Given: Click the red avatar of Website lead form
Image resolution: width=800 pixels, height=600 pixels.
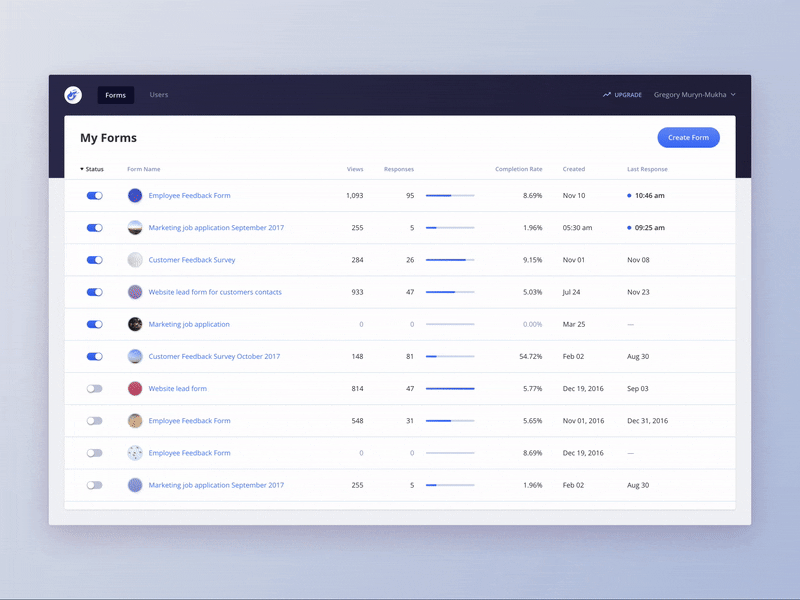Looking at the screenshot, I should (x=135, y=388).
